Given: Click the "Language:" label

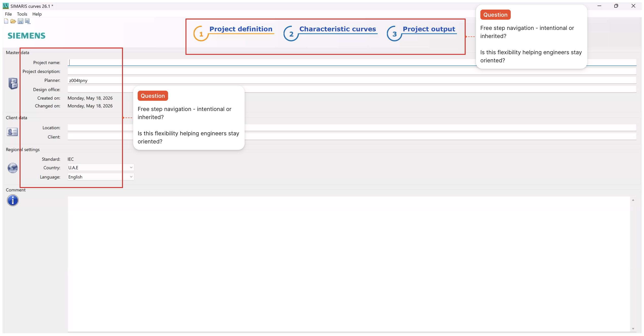Looking at the screenshot, I should tap(50, 177).
